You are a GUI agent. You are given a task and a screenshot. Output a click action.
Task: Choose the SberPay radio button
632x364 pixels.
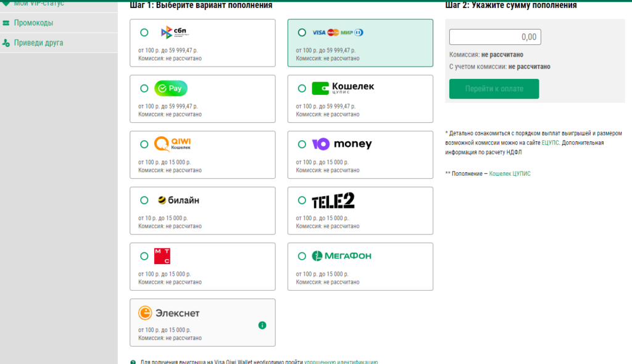144,88
